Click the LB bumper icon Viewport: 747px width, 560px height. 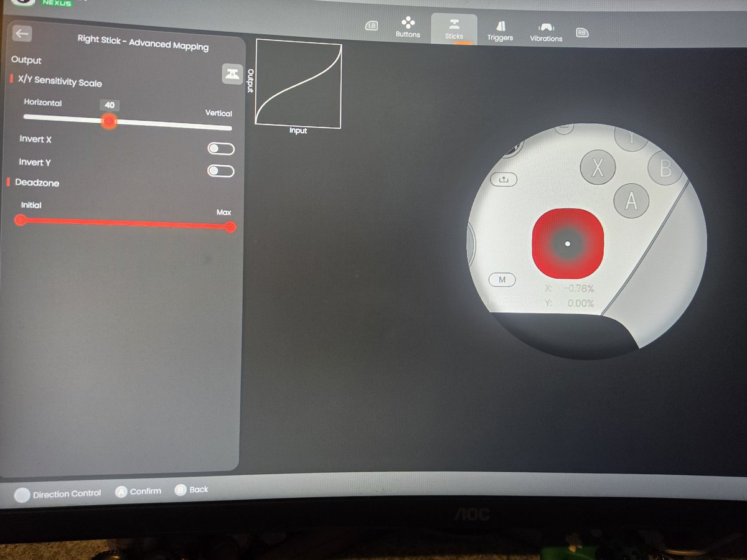(x=372, y=26)
